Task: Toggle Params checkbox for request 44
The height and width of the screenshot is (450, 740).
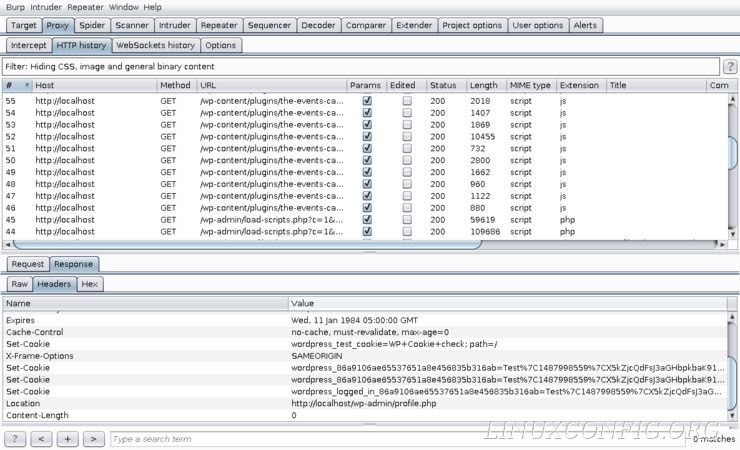Action: [367, 231]
